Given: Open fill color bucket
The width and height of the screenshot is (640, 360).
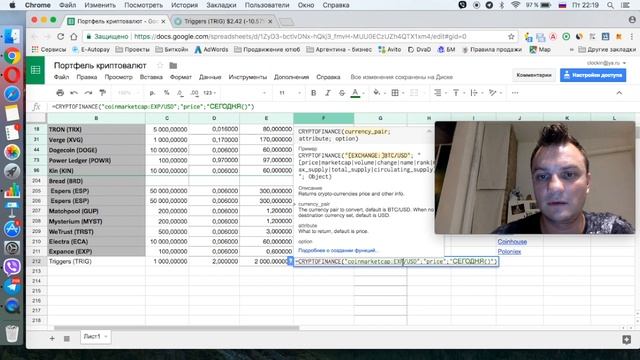Looking at the screenshot, I should tap(378, 93).
